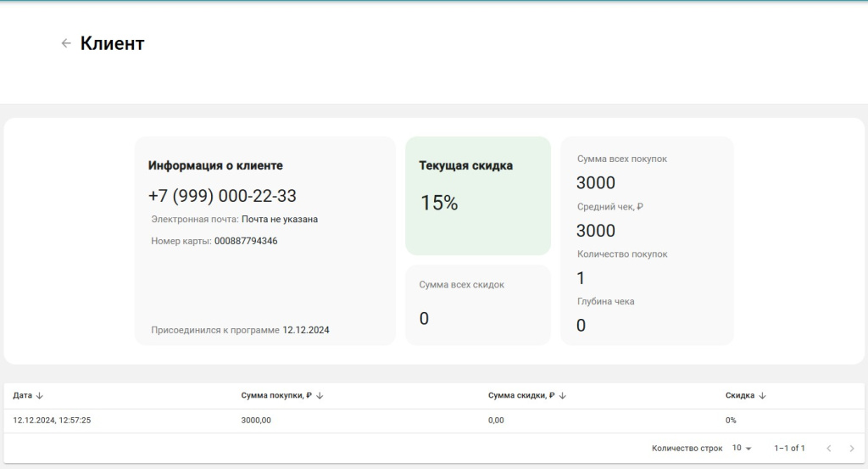The image size is (868, 469).
Task: Click sort arrow beside Сумма скидки, ₽
Action: point(562,395)
